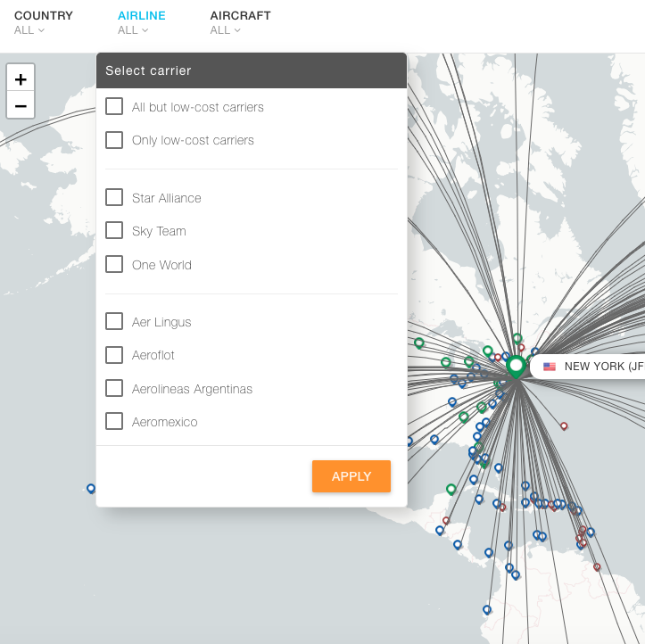Screen dimensions: 645x644
Task: Select the Aeromexico carrier checkbox
Action: coord(114,421)
